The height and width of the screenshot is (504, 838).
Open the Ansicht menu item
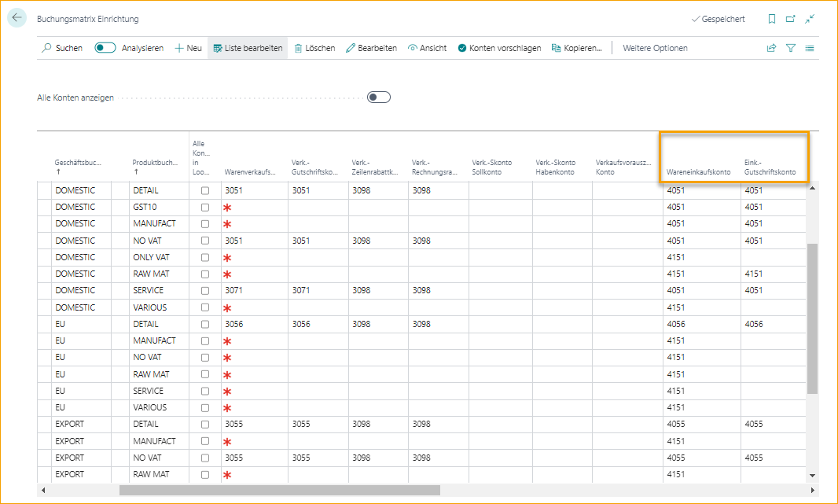427,48
